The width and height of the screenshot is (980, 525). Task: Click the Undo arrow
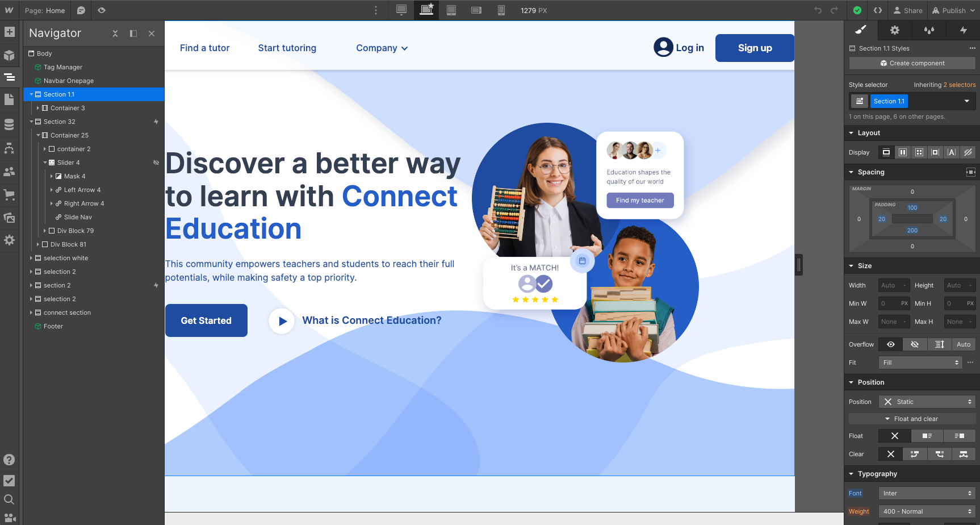tap(818, 10)
